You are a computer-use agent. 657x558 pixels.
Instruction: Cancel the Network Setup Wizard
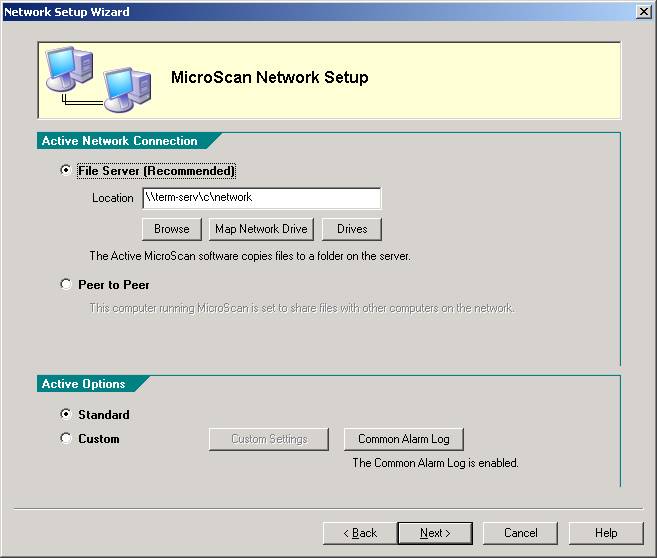[x=520, y=533]
